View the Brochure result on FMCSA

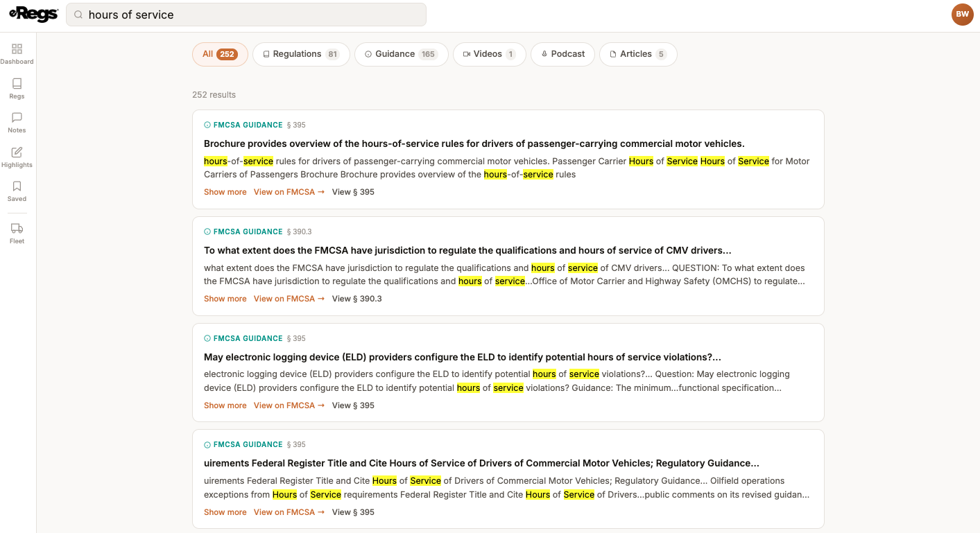point(289,192)
